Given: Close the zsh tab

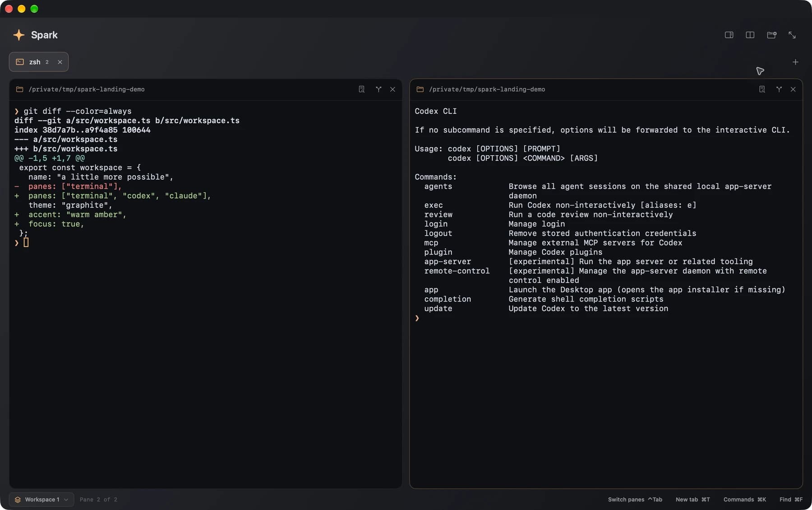Looking at the screenshot, I should tap(60, 62).
